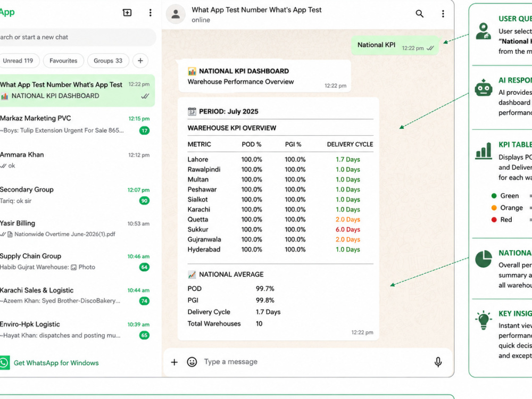
Task: Click the Rawalpindi row name in KPI table
Action: (x=204, y=170)
